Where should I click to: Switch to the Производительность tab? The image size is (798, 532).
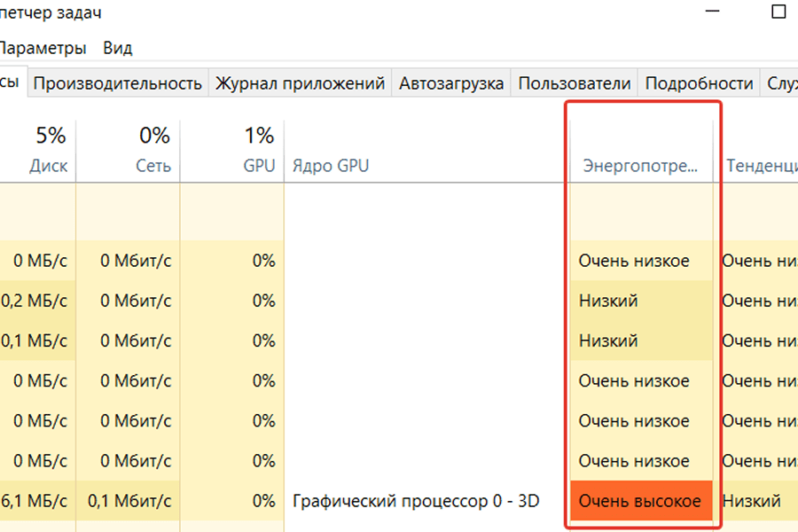(x=118, y=83)
